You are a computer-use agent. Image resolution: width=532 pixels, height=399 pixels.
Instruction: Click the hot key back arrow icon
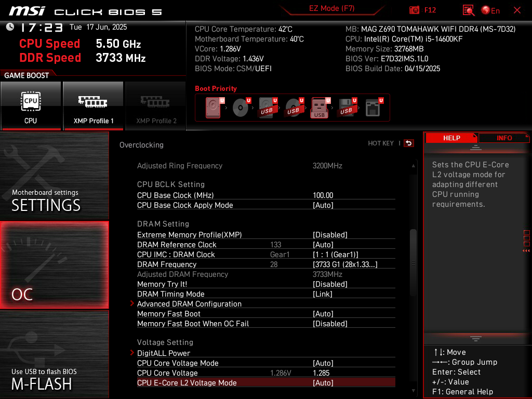pos(409,143)
